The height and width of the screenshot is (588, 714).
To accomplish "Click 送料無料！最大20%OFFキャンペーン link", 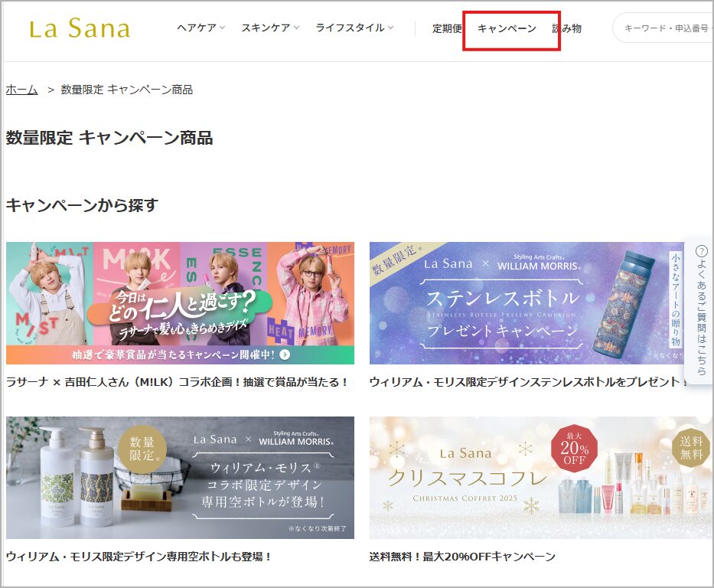I will [x=462, y=556].
